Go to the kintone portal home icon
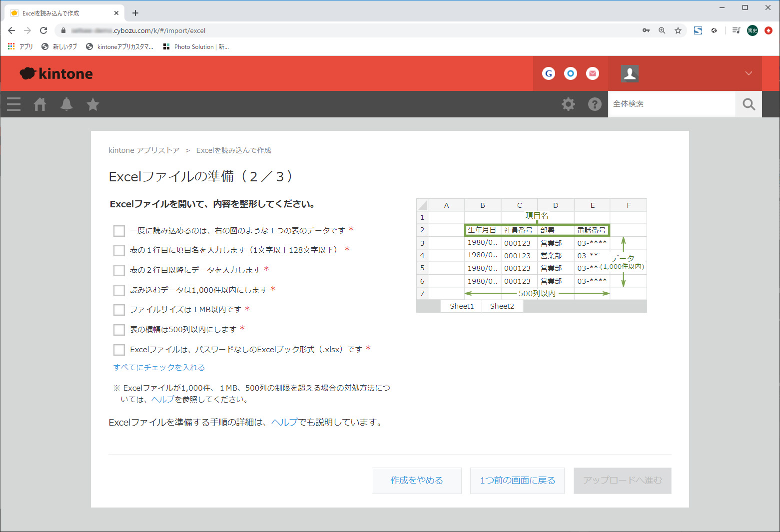This screenshot has height=532, width=780. [x=40, y=104]
